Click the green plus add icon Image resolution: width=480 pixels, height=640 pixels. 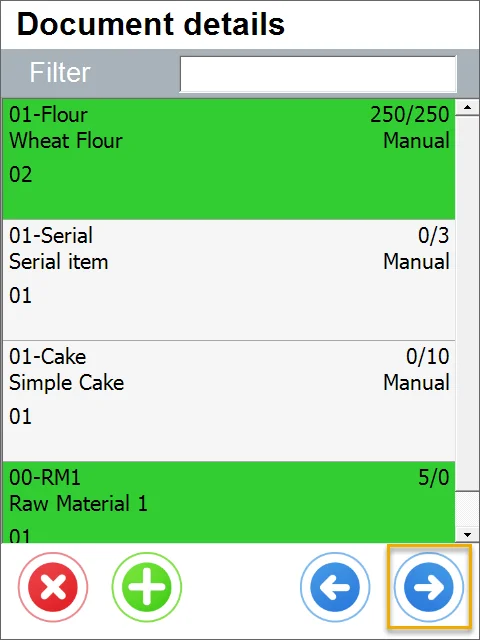[x=147, y=587]
